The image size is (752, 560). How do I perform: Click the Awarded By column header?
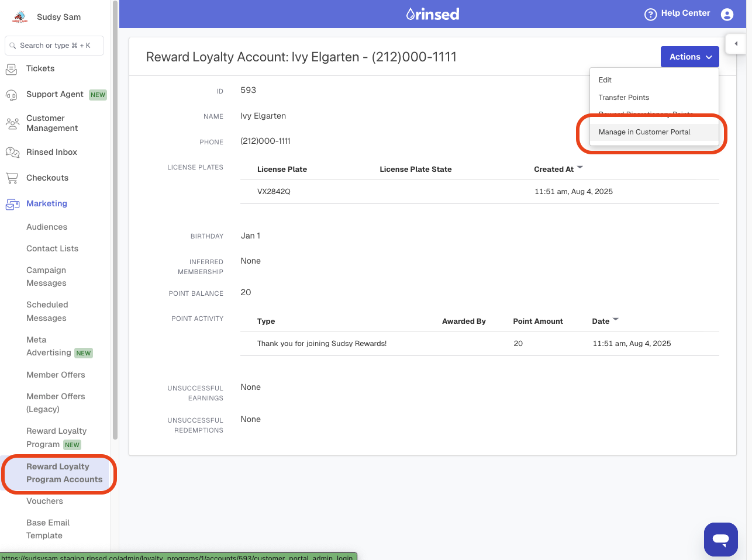(464, 322)
